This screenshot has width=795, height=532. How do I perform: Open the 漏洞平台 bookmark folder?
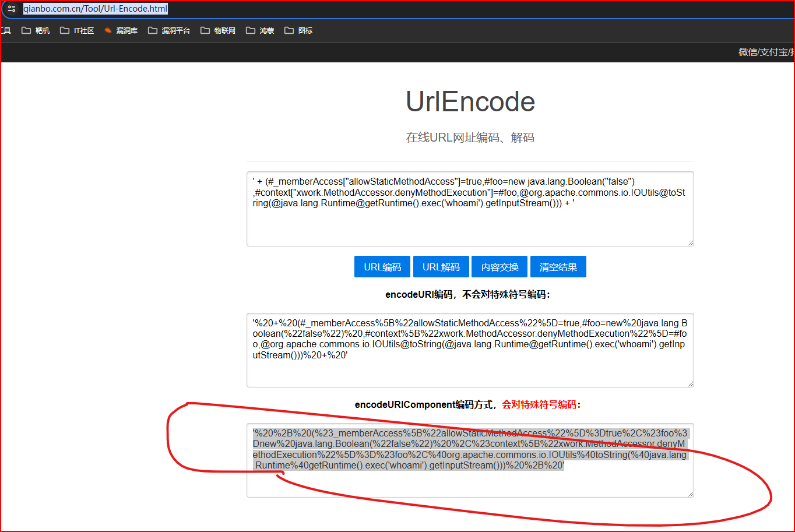pos(169,30)
